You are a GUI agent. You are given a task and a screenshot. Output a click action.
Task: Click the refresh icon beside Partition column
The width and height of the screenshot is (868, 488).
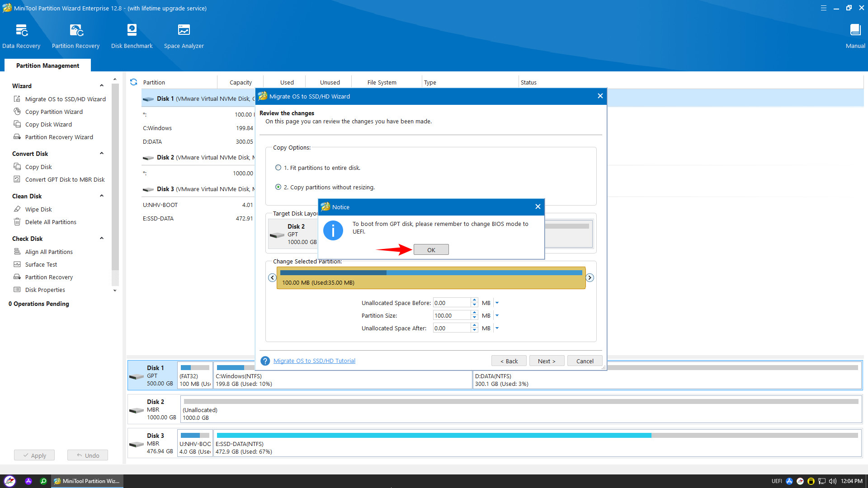(133, 82)
